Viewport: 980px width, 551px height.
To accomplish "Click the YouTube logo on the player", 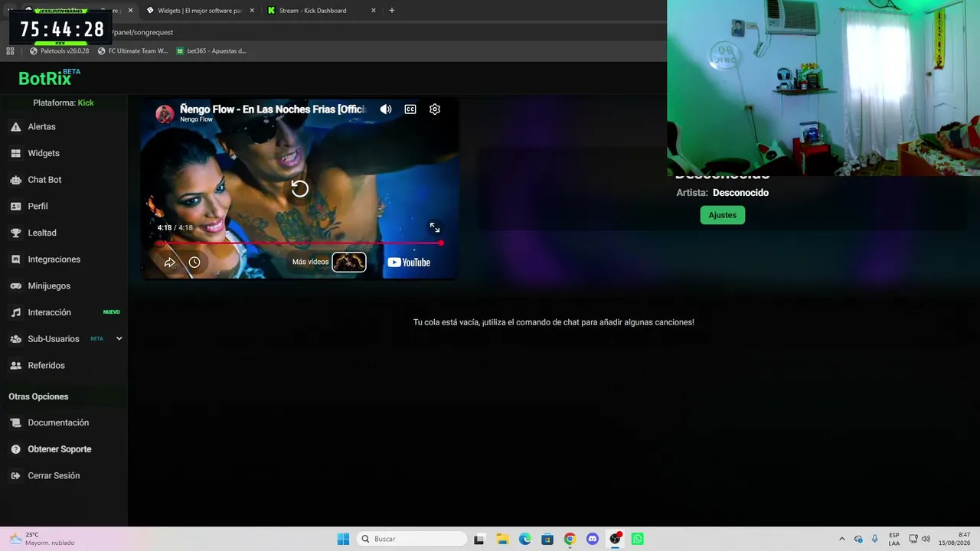I will click(409, 262).
